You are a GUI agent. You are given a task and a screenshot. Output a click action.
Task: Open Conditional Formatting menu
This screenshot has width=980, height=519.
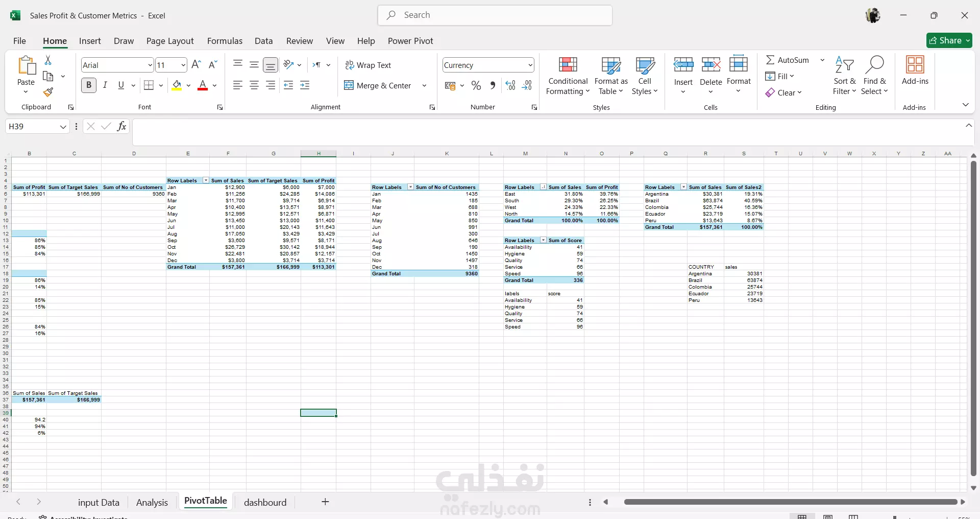pos(568,76)
